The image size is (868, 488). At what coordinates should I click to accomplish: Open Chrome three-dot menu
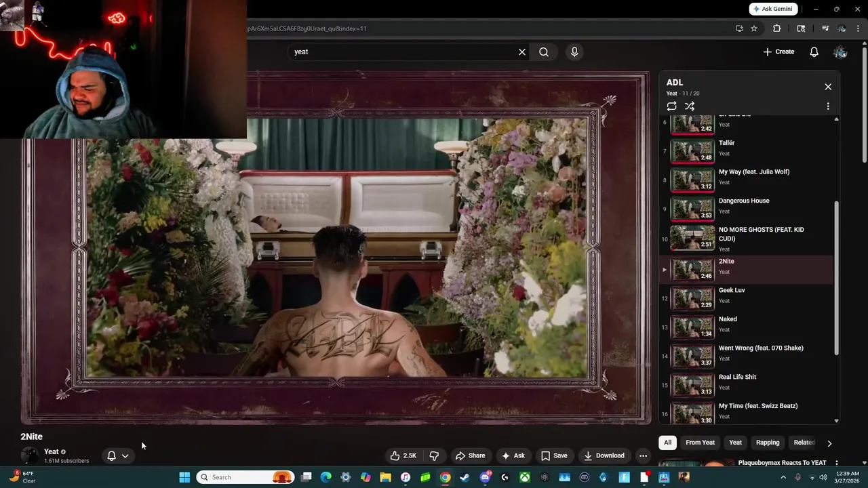click(x=859, y=28)
